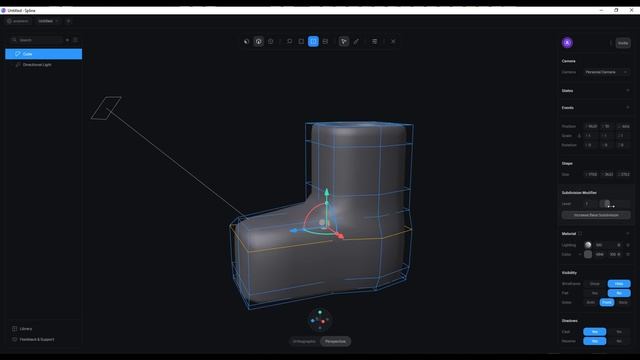Click the Invite button at top right
Screen dimensions: 640x360
(x=623, y=43)
